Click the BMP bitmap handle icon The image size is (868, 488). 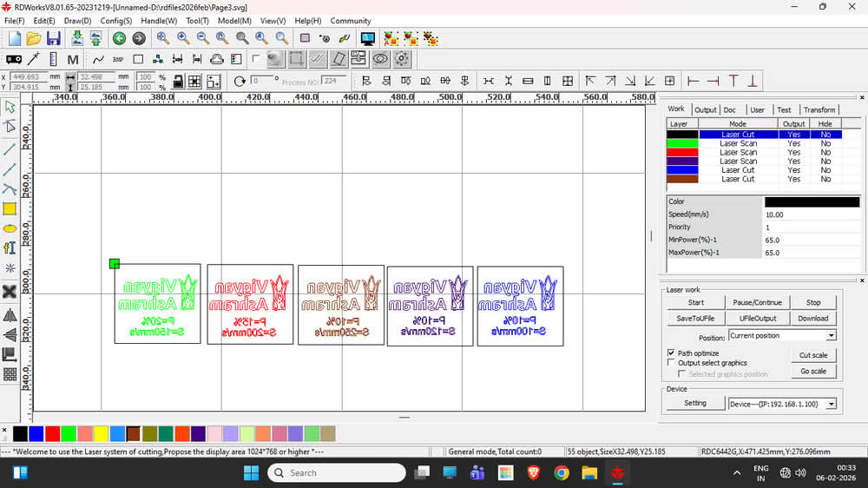click(118, 59)
